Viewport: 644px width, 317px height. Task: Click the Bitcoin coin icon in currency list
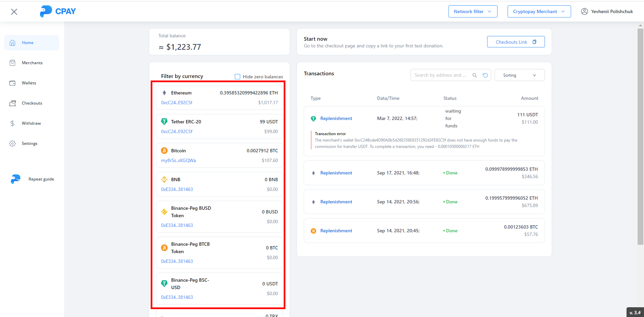pyautogui.click(x=164, y=151)
